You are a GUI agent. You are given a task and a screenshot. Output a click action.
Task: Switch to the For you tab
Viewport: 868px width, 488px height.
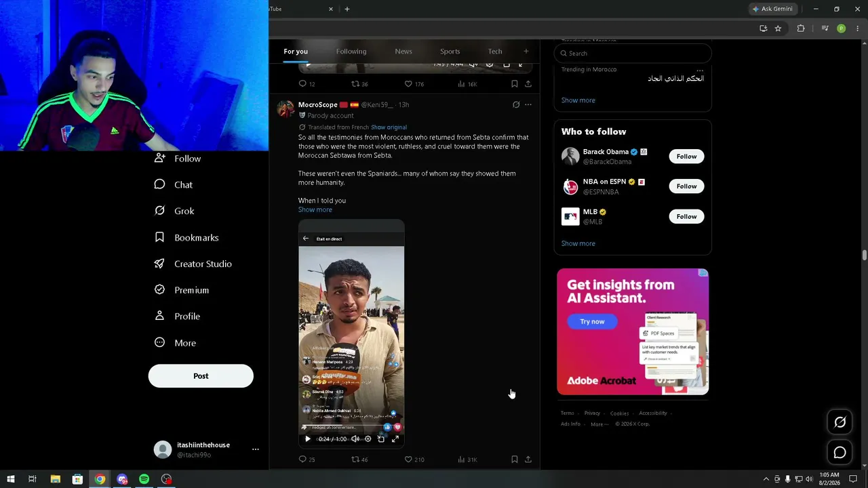point(296,52)
